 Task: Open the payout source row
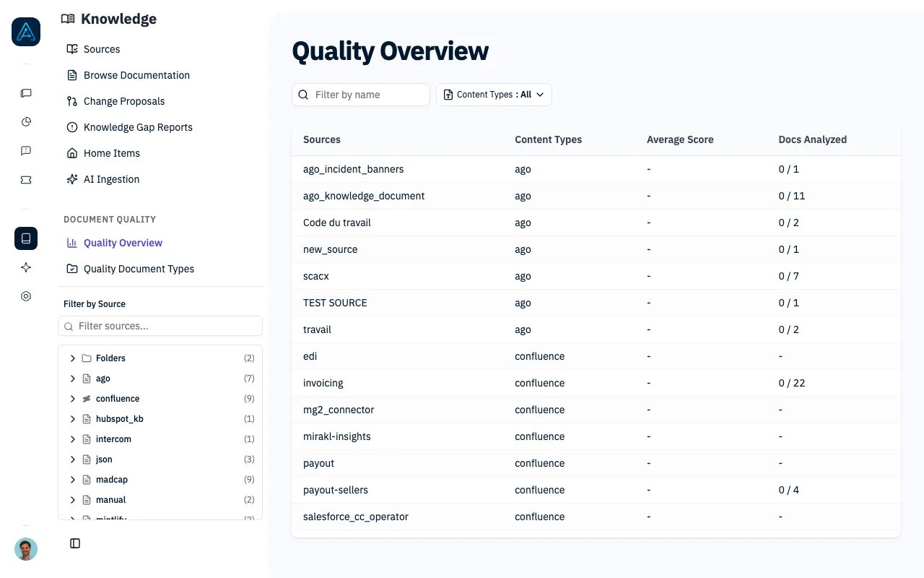click(x=596, y=463)
